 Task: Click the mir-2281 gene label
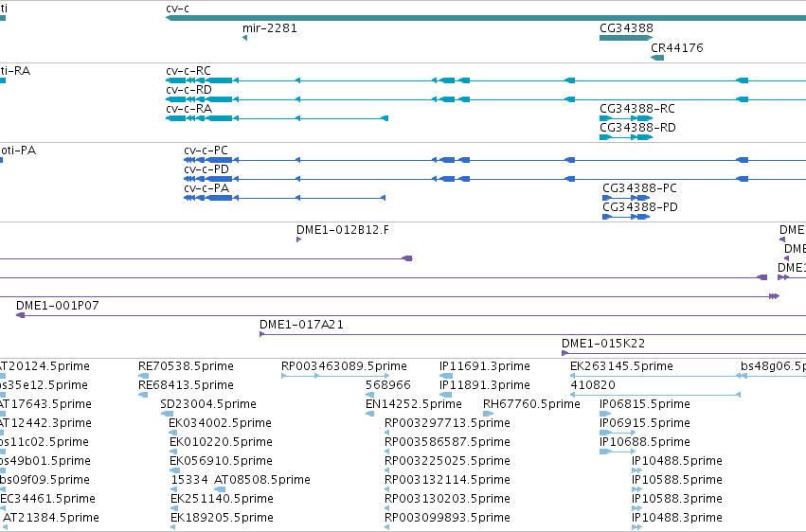(270, 27)
